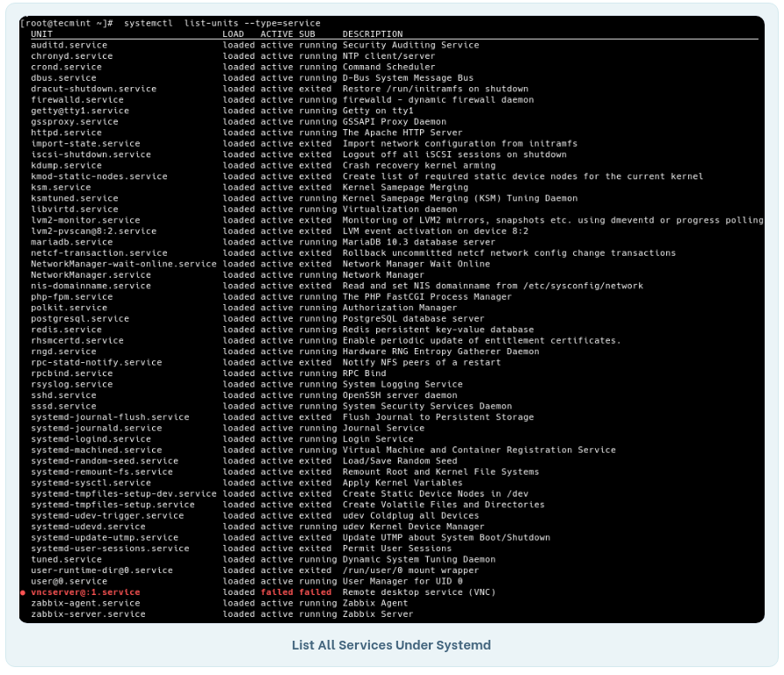This screenshot has width=784, height=675.
Task: Click rngd.service entry
Action: coord(63,352)
